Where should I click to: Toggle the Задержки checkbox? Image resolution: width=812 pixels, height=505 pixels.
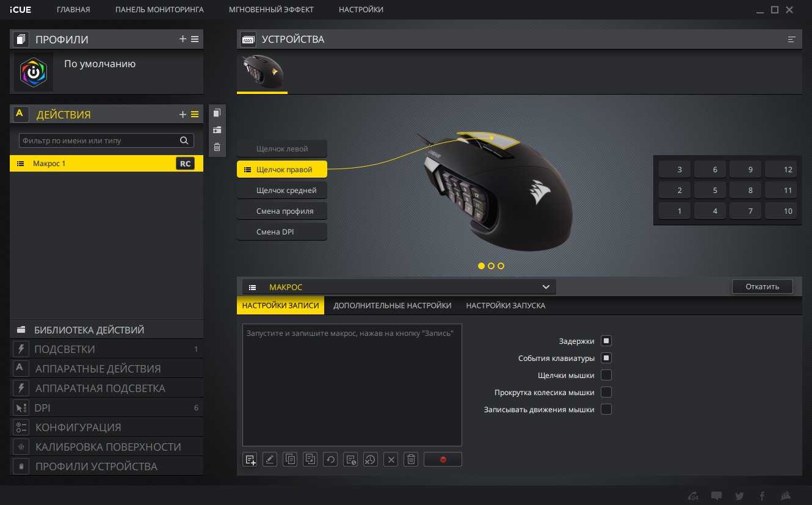606,341
